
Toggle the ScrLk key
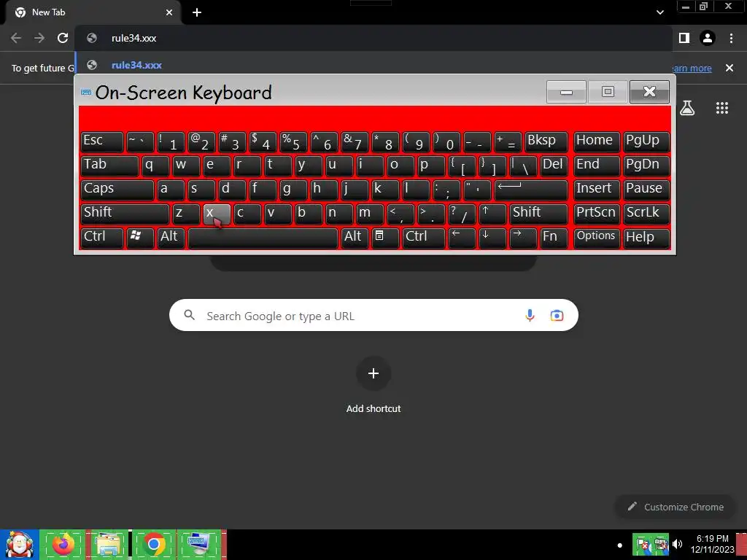(x=646, y=214)
